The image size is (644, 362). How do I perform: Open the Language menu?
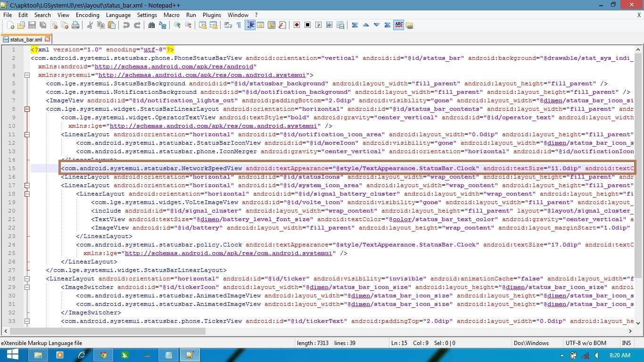[x=118, y=15]
